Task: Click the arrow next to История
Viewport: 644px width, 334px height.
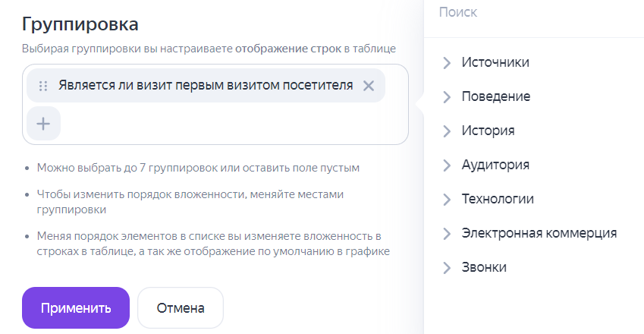Action: (x=447, y=131)
